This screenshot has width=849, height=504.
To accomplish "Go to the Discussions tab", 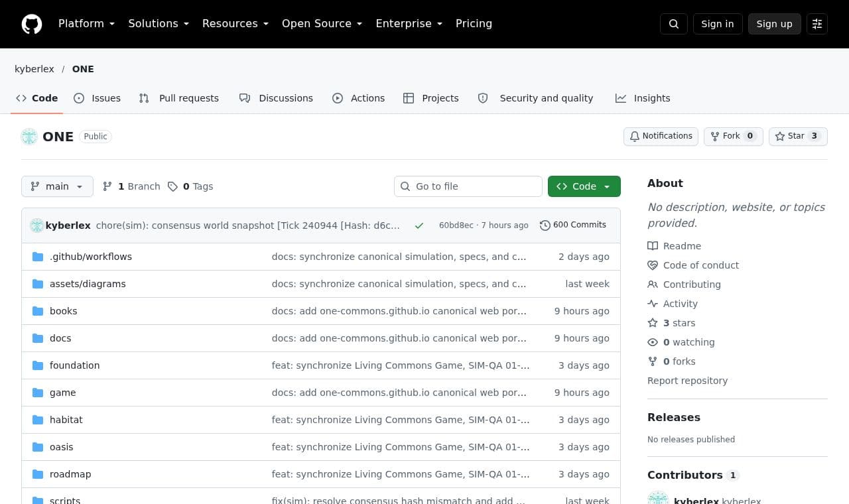I will click(x=277, y=98).
